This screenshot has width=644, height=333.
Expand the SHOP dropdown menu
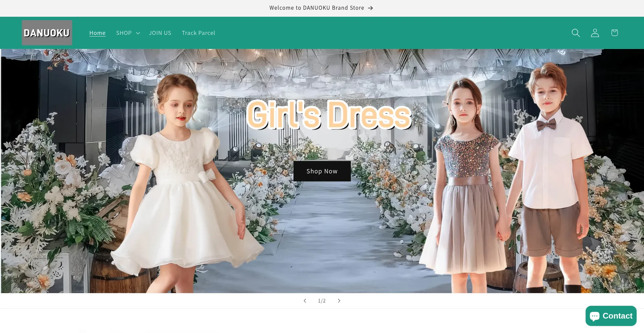coord(124,33)
